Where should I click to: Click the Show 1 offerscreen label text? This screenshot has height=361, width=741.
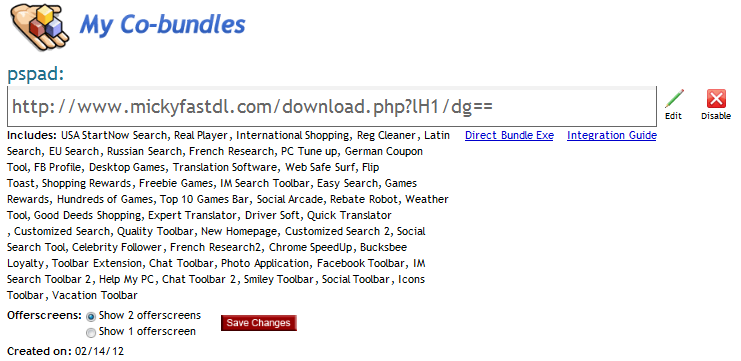147,332
